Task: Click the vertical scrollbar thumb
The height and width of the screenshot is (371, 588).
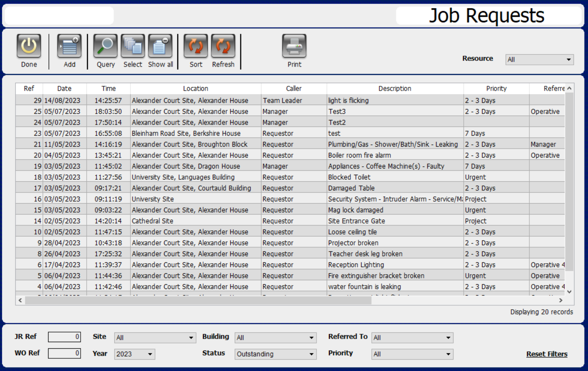Action: click(x=569, y=182)
